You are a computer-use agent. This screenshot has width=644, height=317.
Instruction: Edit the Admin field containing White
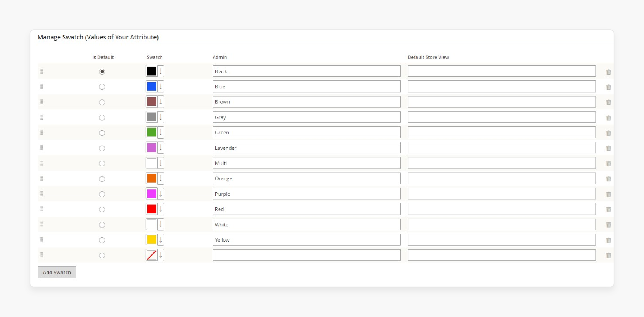tap(306, 224)
